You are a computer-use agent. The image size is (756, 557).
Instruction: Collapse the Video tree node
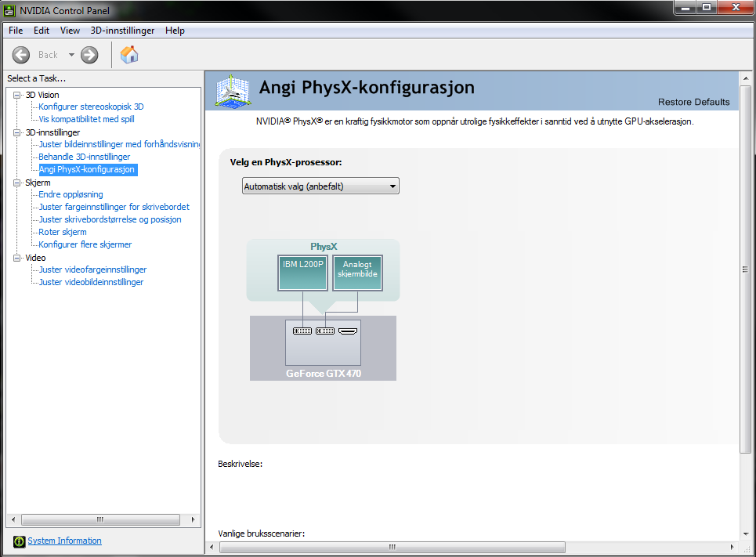(x=17, y=258)
